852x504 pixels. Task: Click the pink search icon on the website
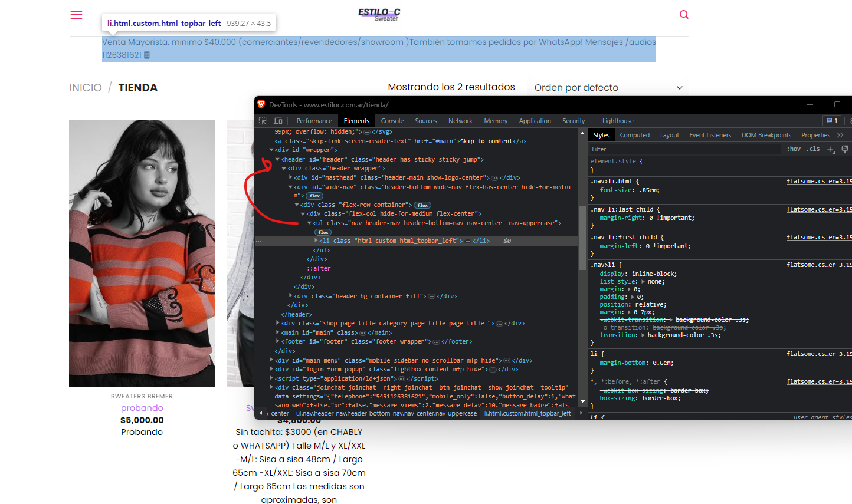click(x=684, y=15)
